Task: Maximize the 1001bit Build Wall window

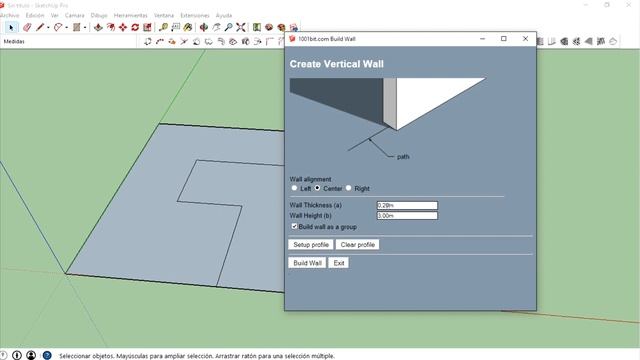Action: tap(504, 39)
